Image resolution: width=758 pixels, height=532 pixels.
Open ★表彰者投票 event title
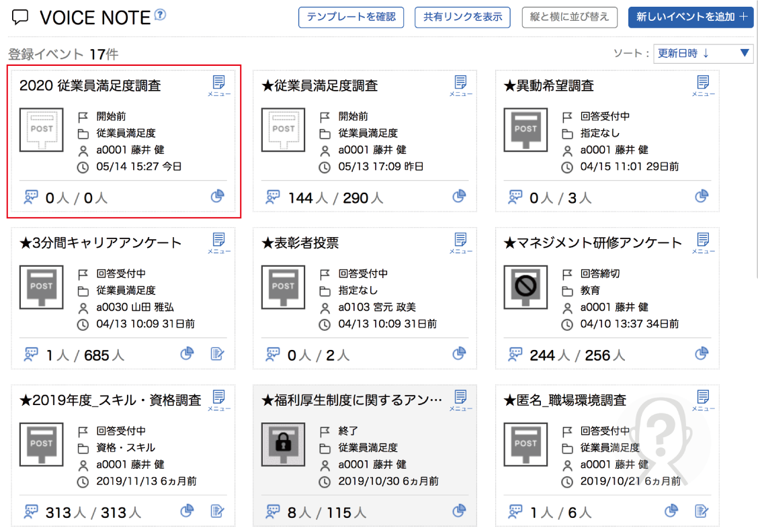[300, 242]
